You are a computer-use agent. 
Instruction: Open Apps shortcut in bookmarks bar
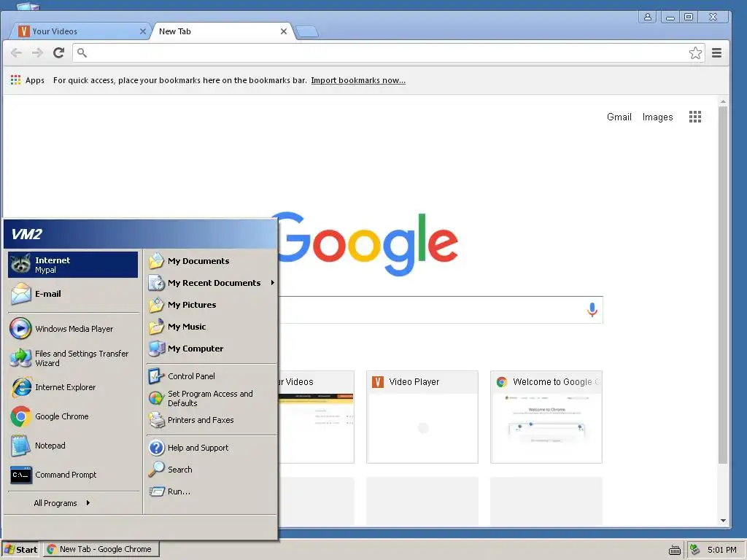(x=28, y=80)
